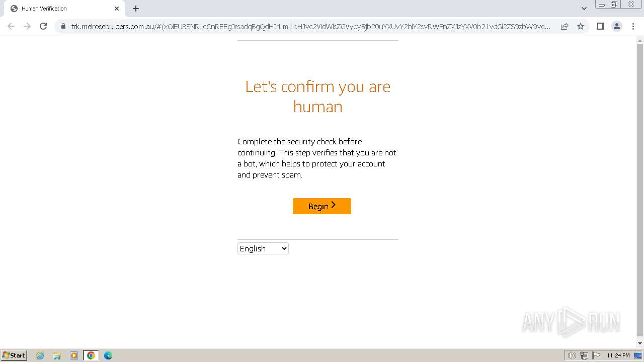Toggle the browser side panel icon
This screenshot has height=362, width=644.
600,26
